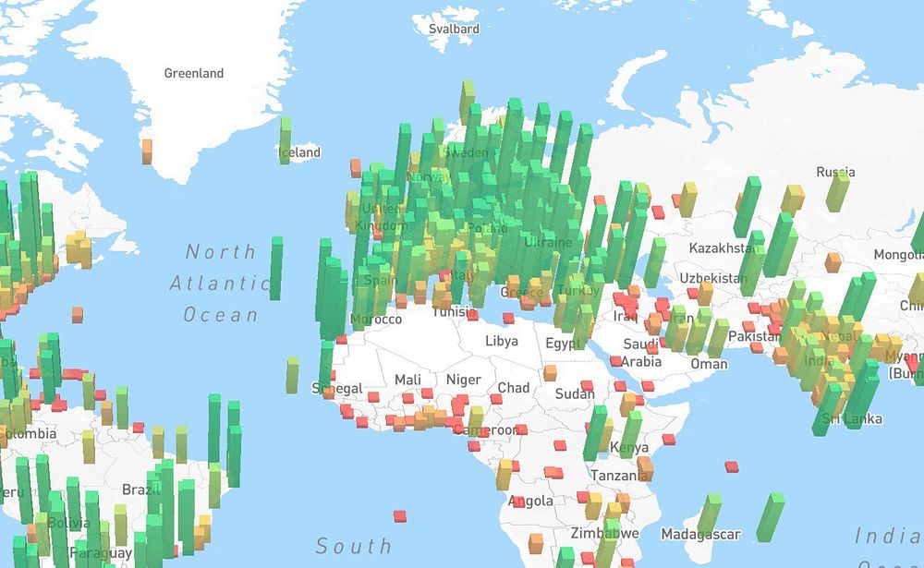Select the North Atlantic Ocean label
The height and width of the screenshot is (568, 924).
pyautogui.click(x=221, y=284)
